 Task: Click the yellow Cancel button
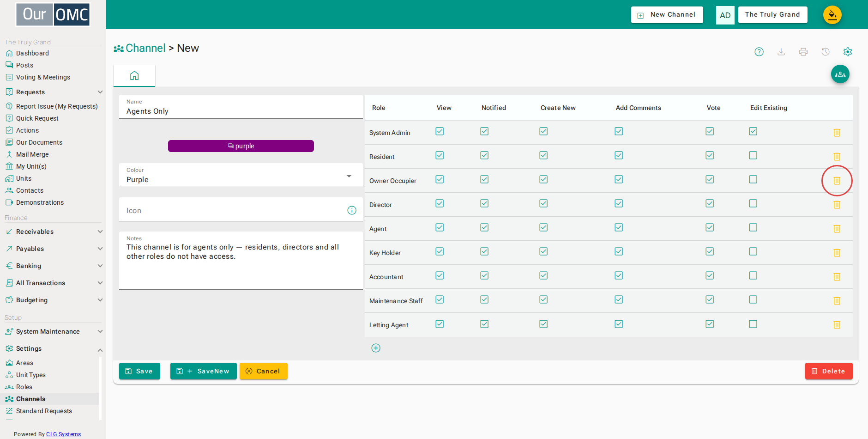pos(263,371)
